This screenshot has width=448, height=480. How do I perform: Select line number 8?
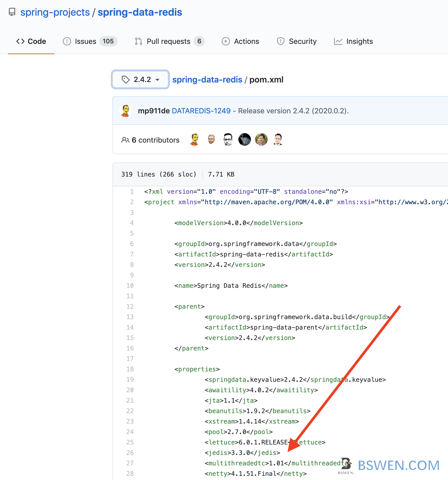click(x=132, y=265)
